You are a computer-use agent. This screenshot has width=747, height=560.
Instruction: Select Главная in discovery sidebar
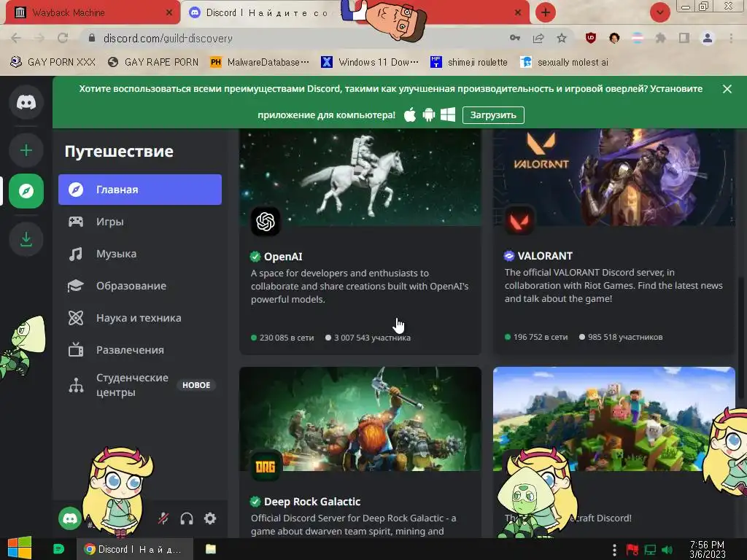click(140, 190)
